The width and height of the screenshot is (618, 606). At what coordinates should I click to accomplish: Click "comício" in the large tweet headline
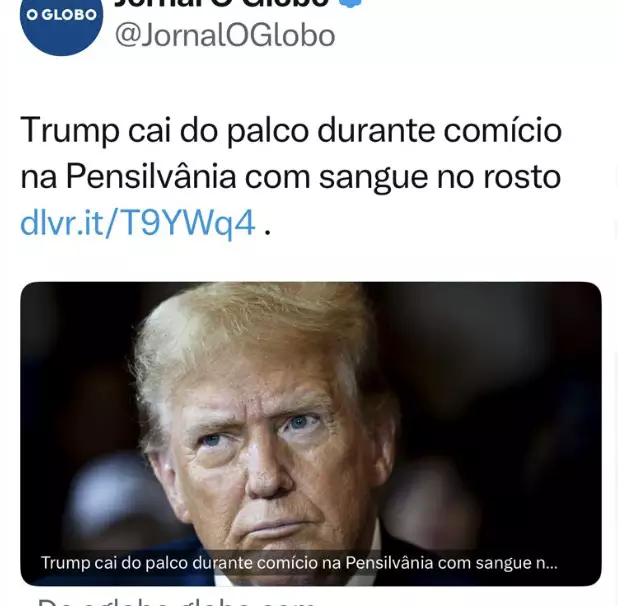503,130
